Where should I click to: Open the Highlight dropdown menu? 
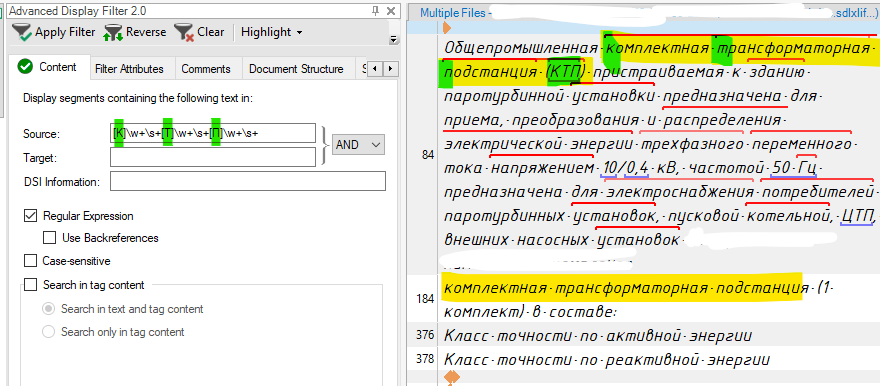(271, 32)
